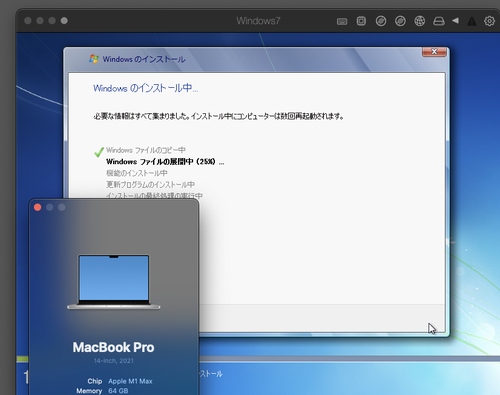Open the hard disk drive icon

coord(439,21)
